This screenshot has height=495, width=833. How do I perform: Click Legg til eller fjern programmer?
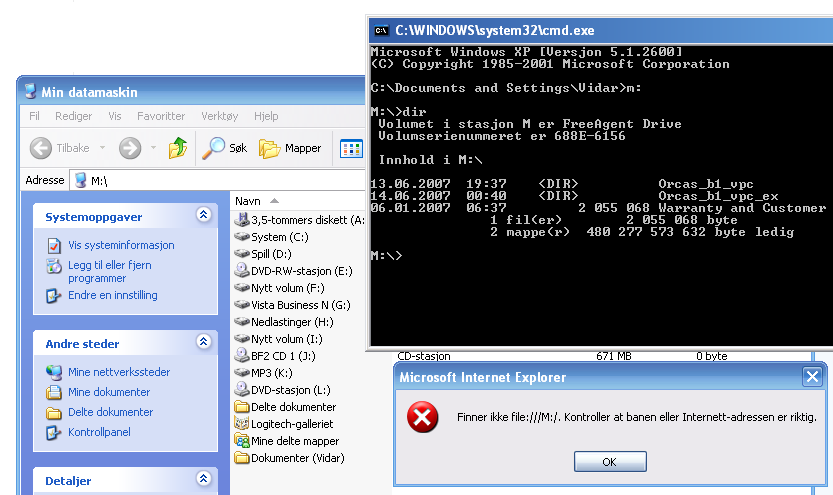pyautogui.click(x=110, y=271)
